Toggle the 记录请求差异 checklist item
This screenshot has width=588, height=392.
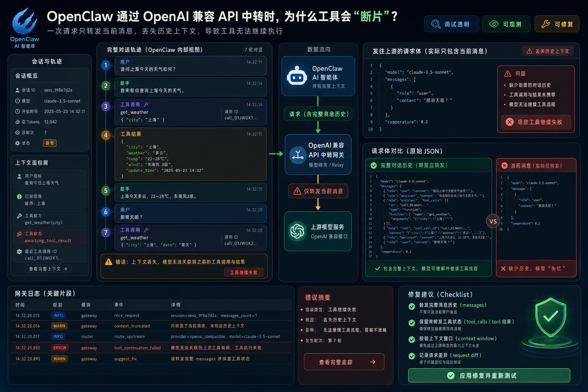click(412, 356)
